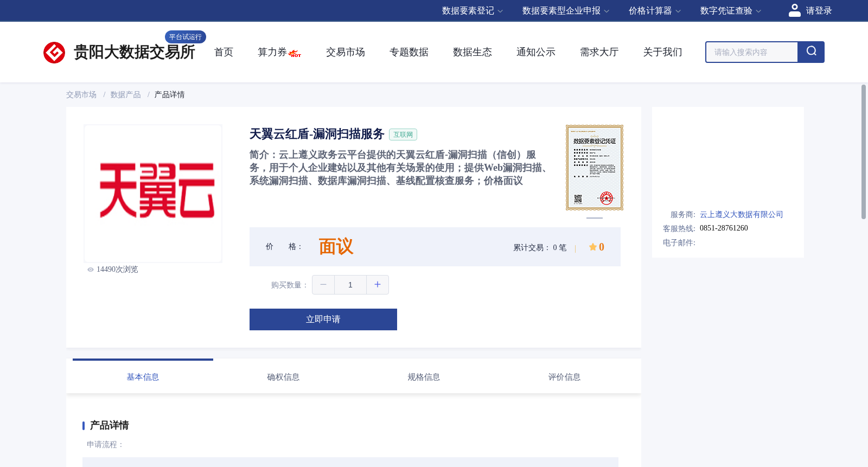The height and width of the screenshot is (467, 868).
Task: Expand the 数据要素型企业申报 dropdown
Action: coord(566,11)
